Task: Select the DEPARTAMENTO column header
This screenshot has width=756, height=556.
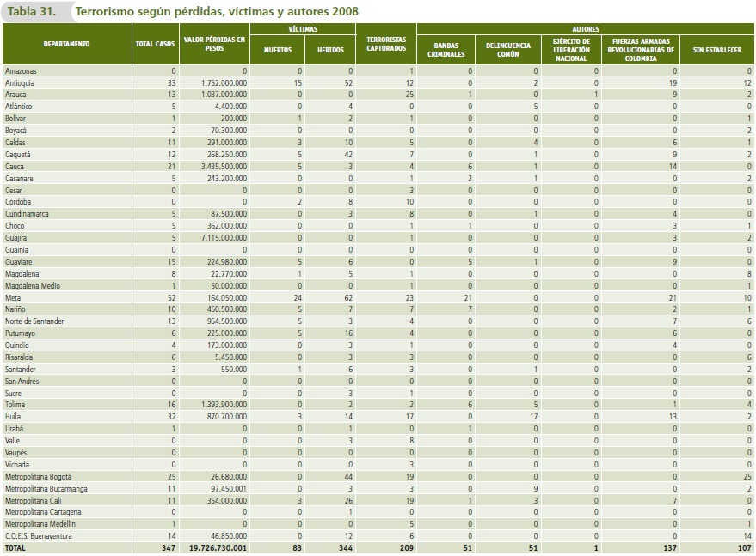Action: [66, 44]
